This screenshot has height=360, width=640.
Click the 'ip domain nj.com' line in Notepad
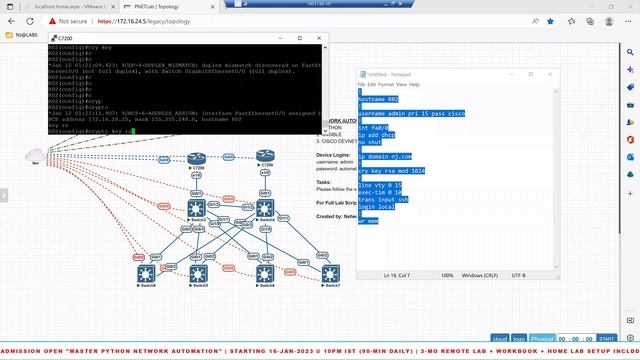385,156
